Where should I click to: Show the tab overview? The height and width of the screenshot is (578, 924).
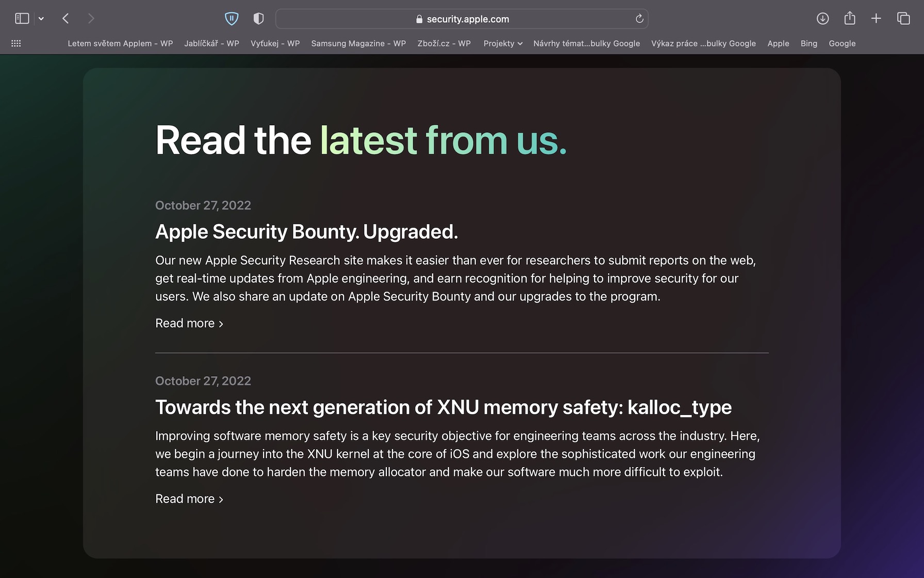(903, 19)
